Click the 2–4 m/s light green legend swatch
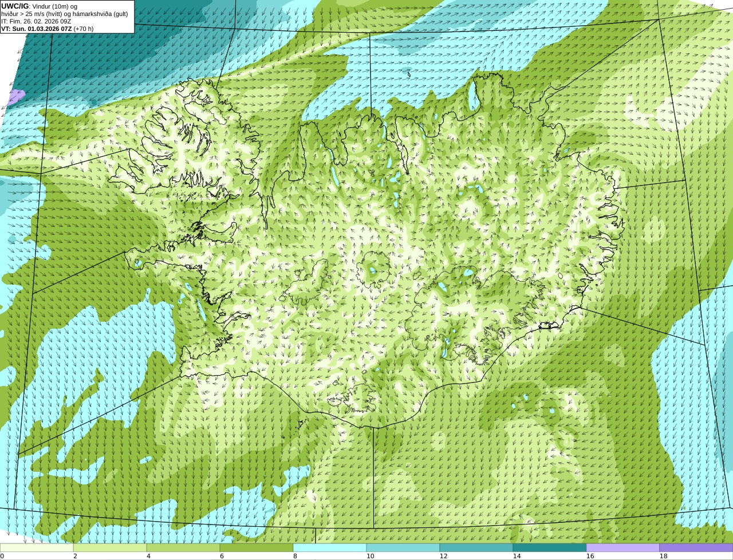733x560 pixels. coord(110,547)
